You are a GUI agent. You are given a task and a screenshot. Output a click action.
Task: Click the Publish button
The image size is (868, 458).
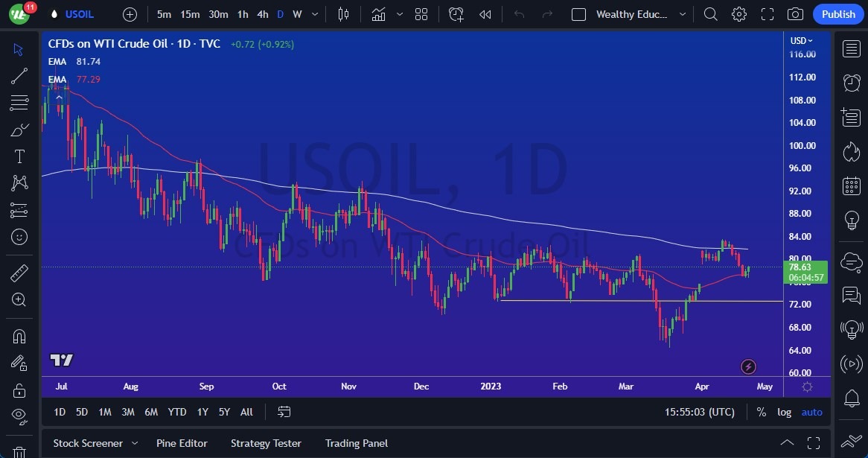click(838, 14)
